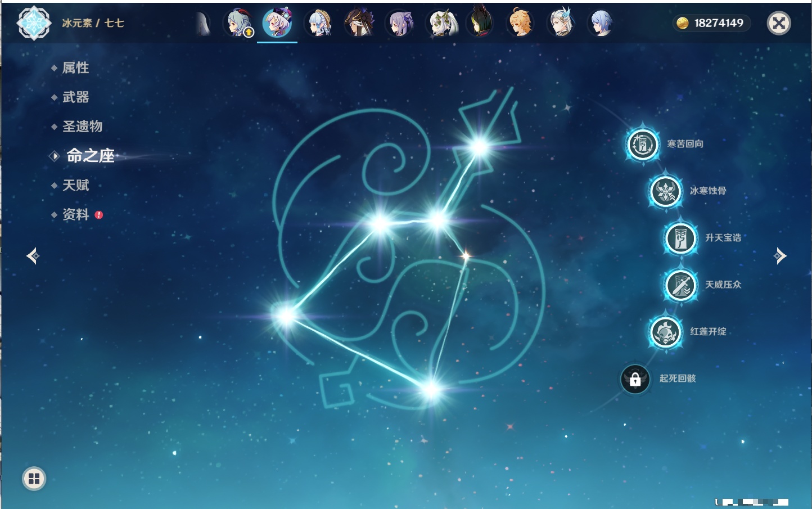Go to next character with right arrow

[780, 256]
